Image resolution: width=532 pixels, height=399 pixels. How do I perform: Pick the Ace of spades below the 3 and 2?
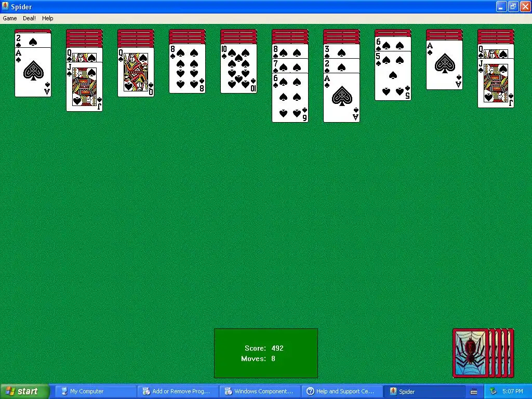click(342, 98)
